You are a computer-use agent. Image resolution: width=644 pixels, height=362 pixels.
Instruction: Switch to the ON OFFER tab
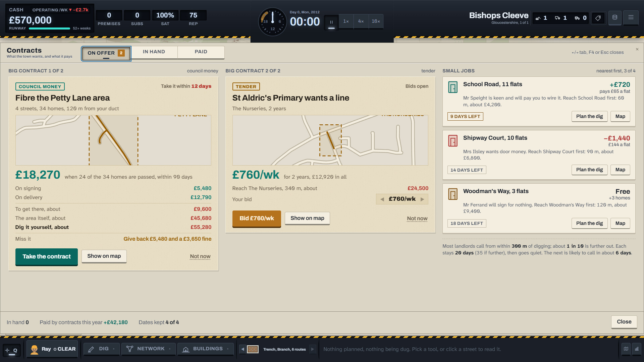[x=106, y=53]
